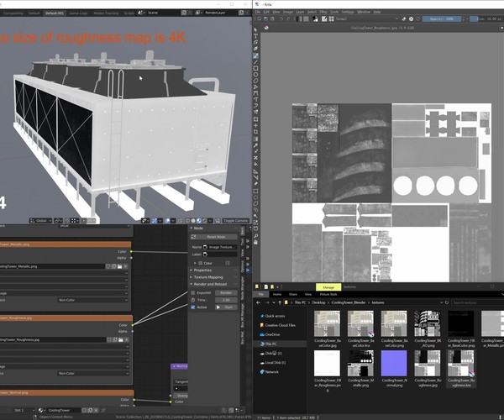Toggle Eraser mode icon in Krita toolbar

click(404, 19)
